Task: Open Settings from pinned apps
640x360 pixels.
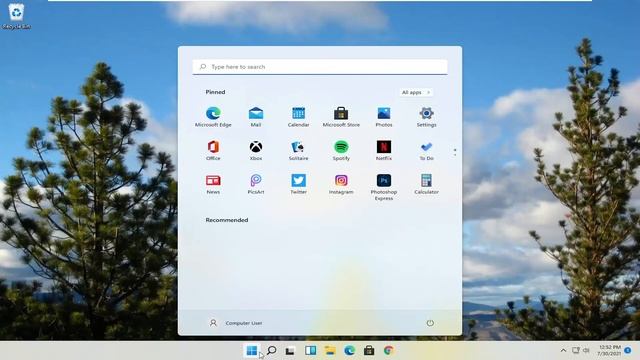Action: [427, 116]
